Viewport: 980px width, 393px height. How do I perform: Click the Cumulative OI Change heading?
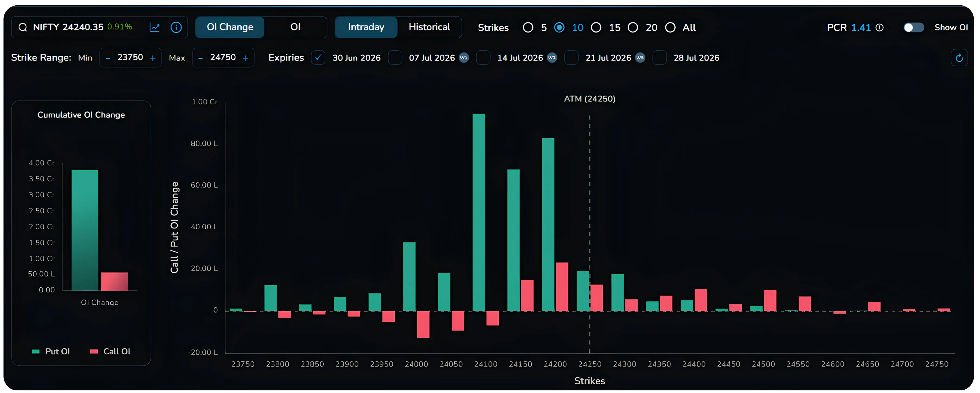[81, 115]
